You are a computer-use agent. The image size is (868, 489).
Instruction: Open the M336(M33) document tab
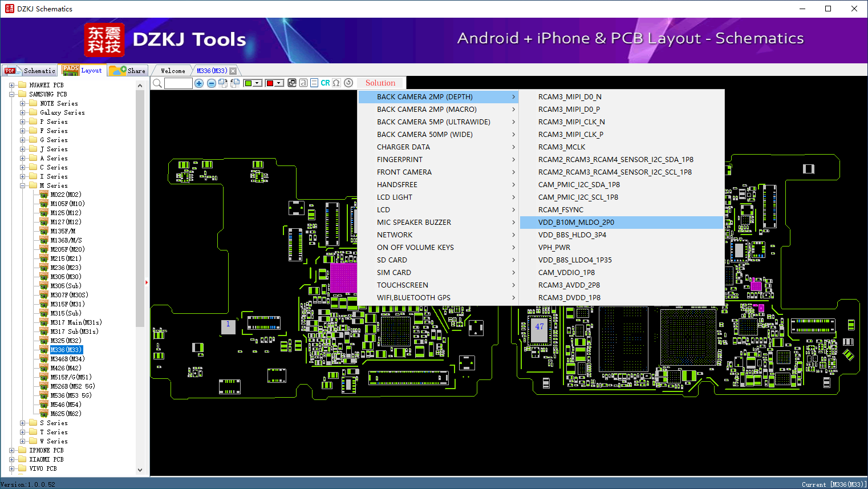click(x=212, y=71)
